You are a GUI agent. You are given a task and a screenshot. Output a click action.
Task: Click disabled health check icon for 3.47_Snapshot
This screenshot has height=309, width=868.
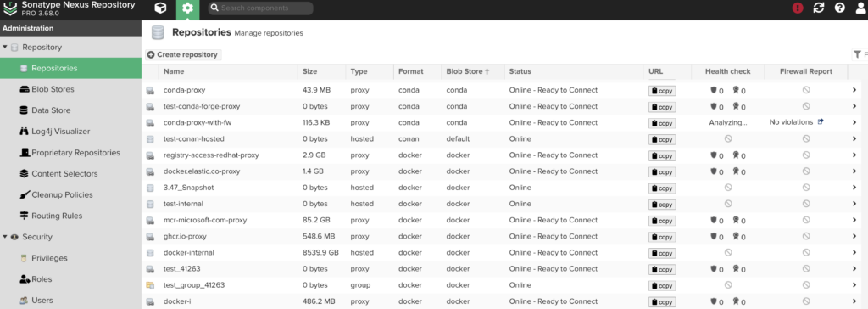[x=728, y=188]
